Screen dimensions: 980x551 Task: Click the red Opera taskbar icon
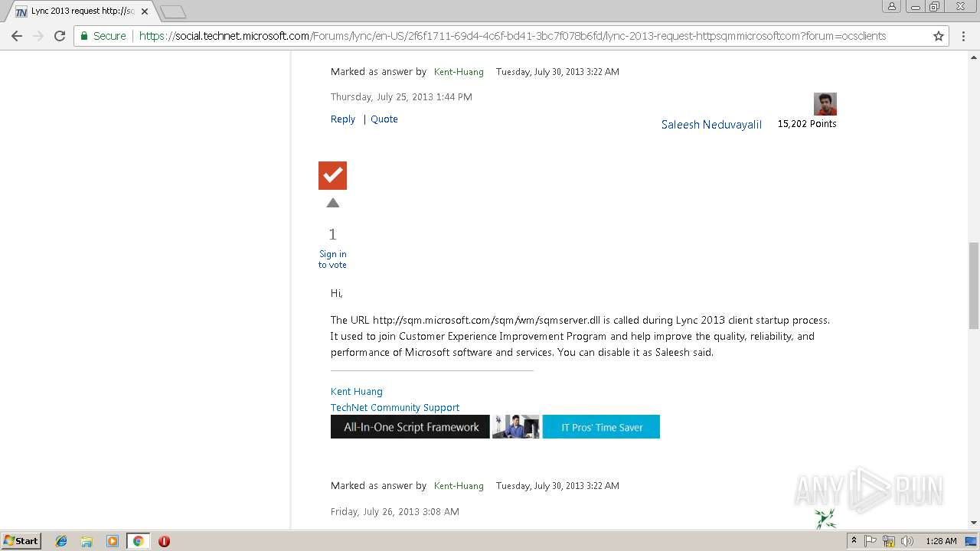pos(164,541)
